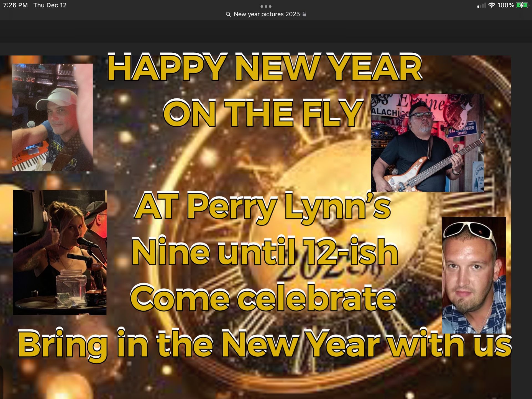The width and height of the screenshot is (532, 399).
Task: Tap photo of bass guitar player
Action: [427, 143]
